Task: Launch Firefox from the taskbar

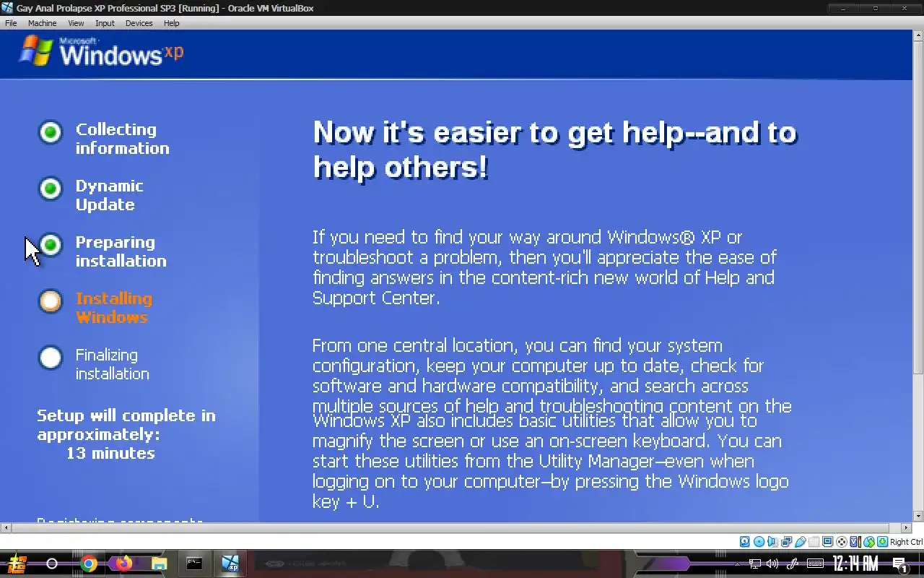Action: [123, 564]
